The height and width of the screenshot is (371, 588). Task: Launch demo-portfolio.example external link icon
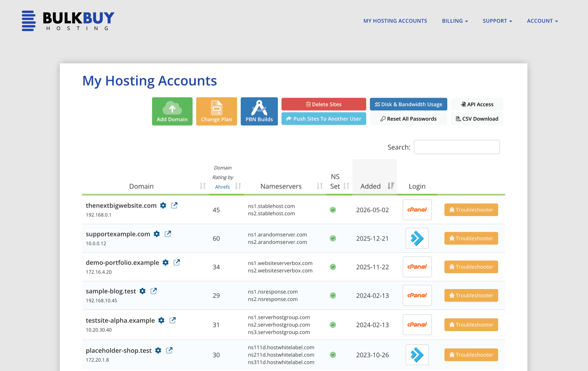click(177, 262)
